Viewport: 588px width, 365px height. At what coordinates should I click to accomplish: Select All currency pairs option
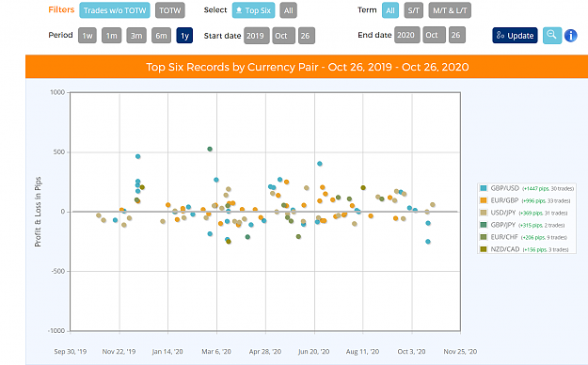click(289, 10)
